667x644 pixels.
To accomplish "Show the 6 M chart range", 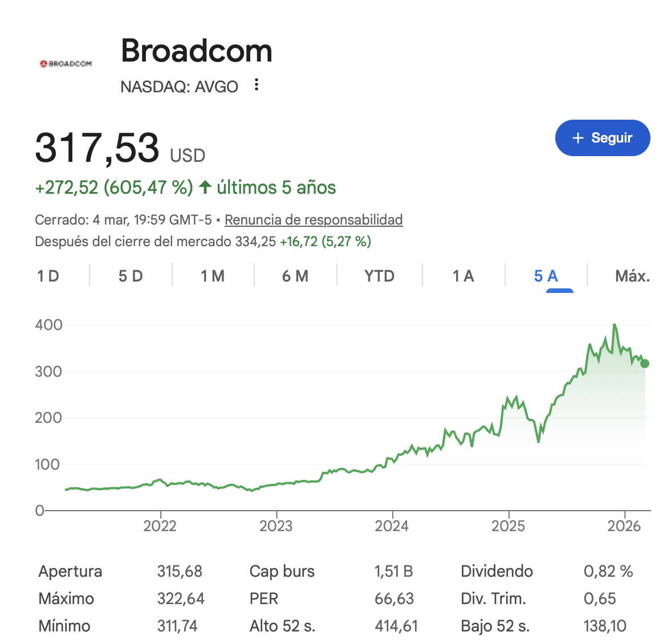I will [x=295, y=276].
